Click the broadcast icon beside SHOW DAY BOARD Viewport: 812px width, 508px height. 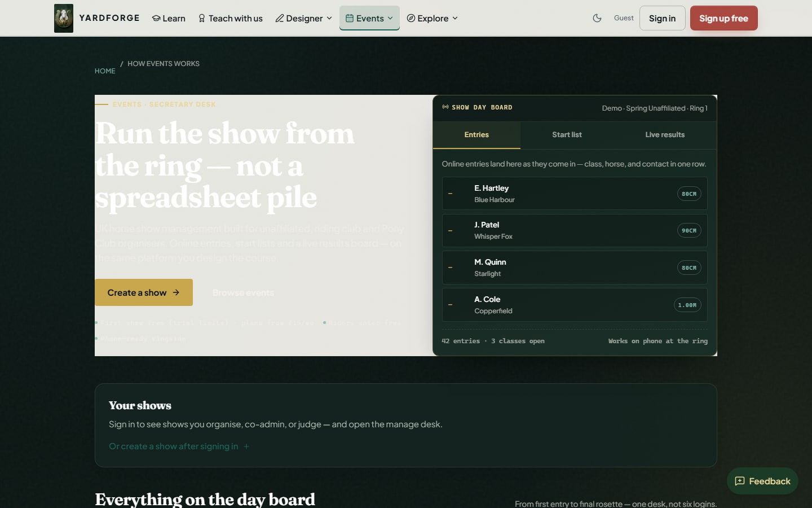pos(445,107)
